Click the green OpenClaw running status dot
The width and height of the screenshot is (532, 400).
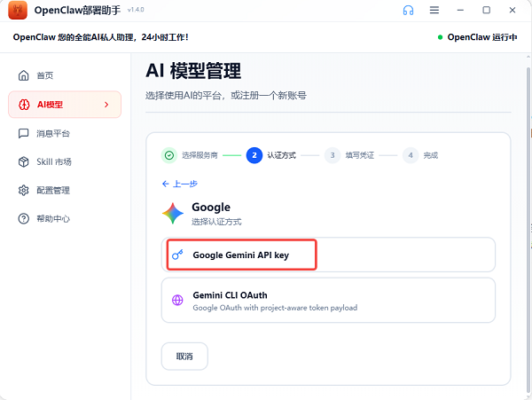tap(440, 37)
